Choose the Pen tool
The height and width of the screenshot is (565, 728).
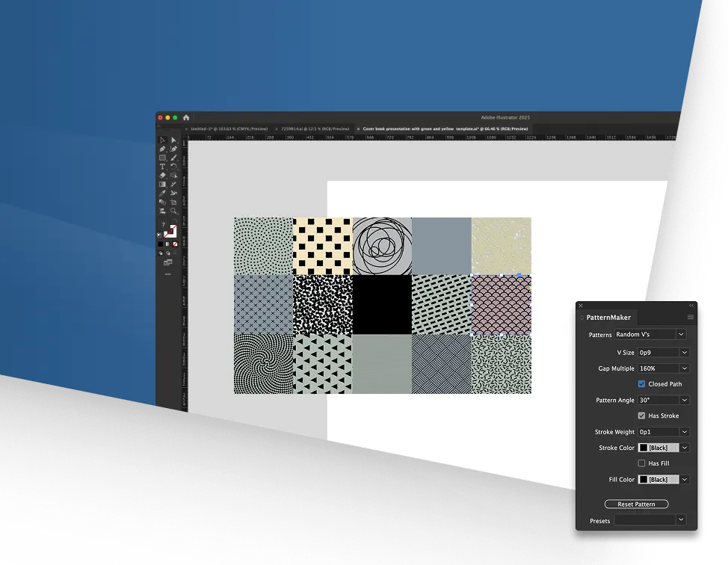click(x=162, y=149)
